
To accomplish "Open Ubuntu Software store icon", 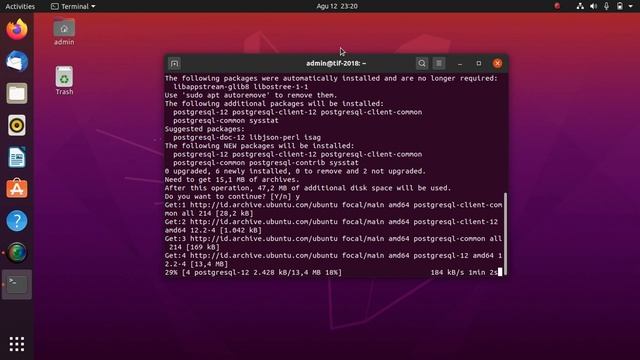I will 17,189.
